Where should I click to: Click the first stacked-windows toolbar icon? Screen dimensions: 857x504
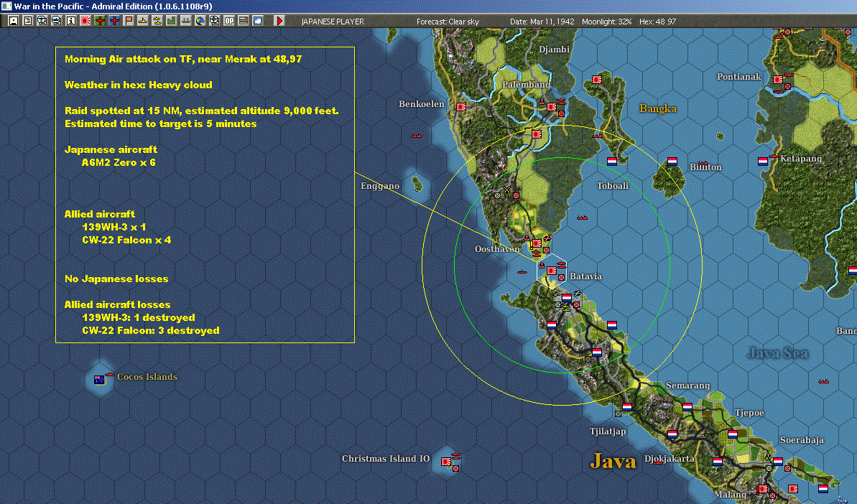[x=42, y=21]
